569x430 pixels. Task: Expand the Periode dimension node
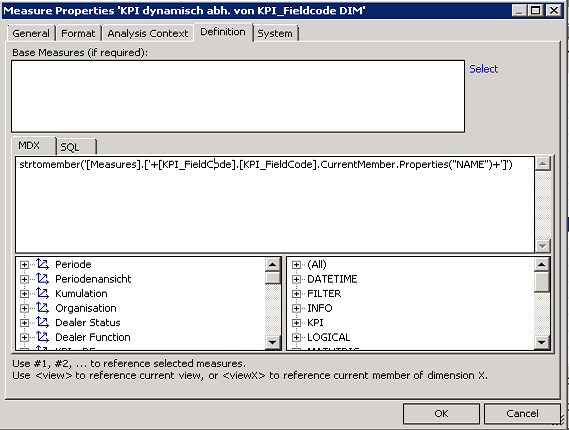click(24, 265)
